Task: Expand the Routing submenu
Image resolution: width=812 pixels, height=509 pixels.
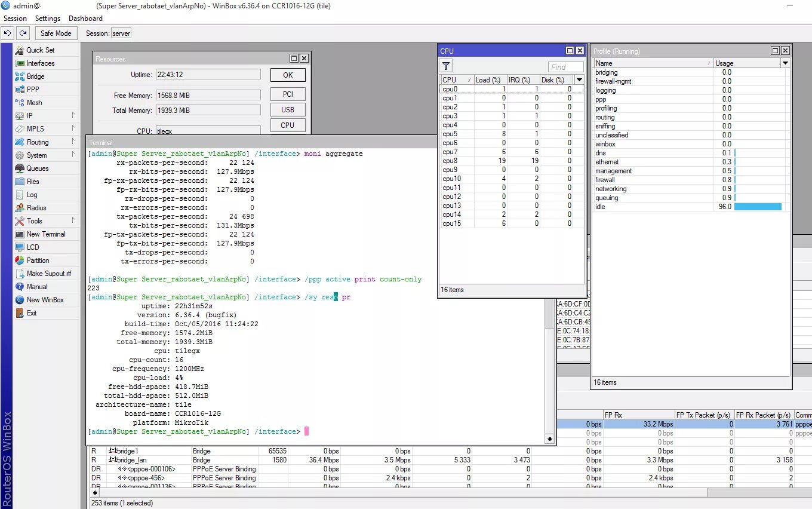Action: 47,142
